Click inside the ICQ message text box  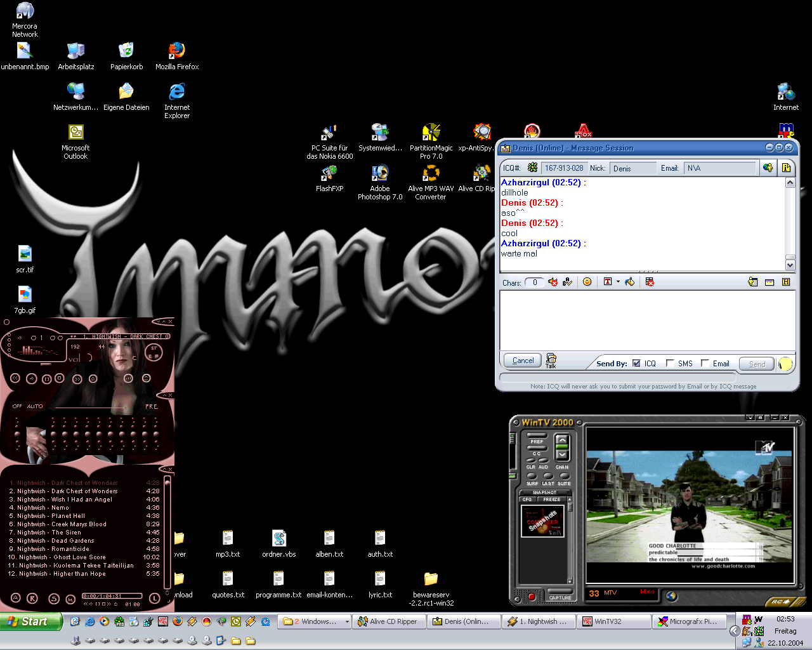click(647, 321)
